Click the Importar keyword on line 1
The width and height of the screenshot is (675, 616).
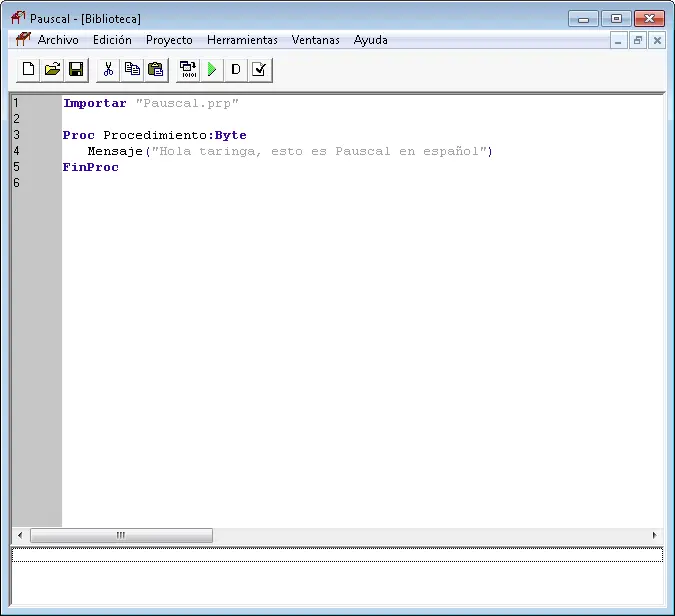[x=95, y=103]
